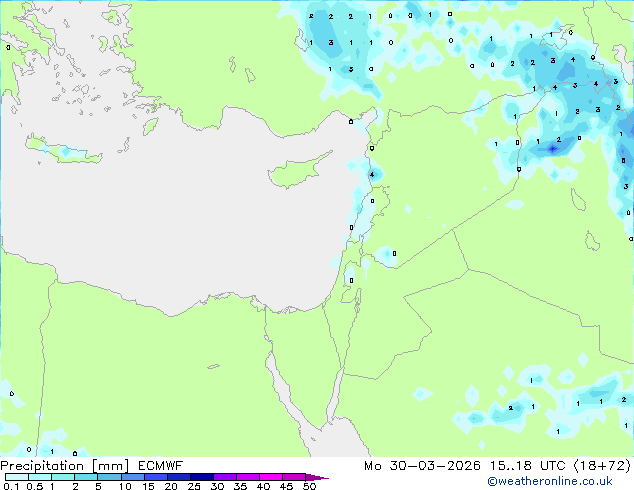Click the legend value '0.1'
This screenshot has width=634, height=490.
coord(11,486)
